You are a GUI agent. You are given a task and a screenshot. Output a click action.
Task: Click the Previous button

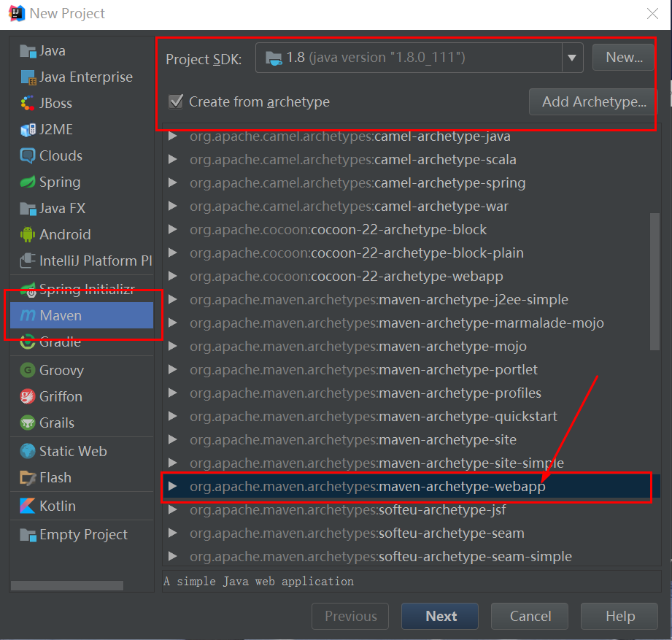point(350,616)
